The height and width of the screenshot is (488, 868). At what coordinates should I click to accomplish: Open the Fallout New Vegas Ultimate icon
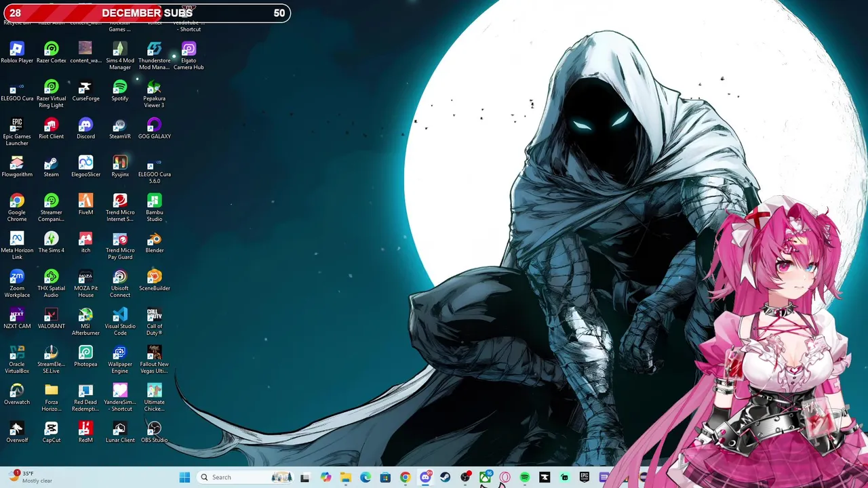[155, 360]
